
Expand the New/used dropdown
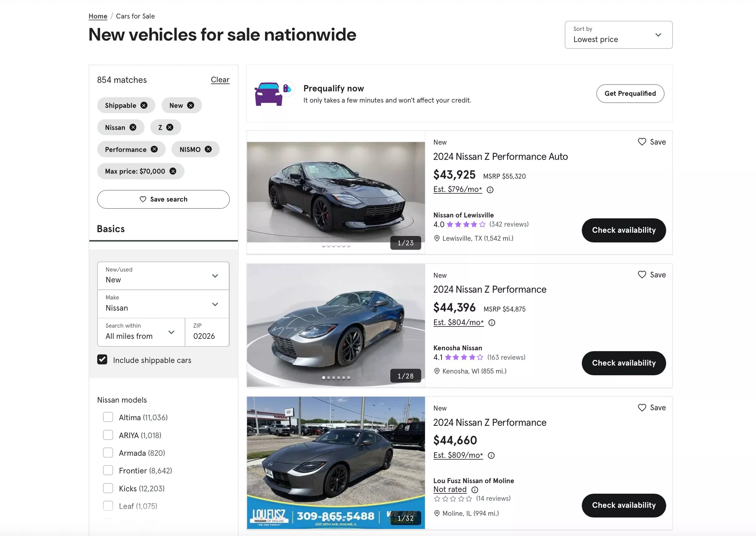pyautogui.click(x=163, y=276)
